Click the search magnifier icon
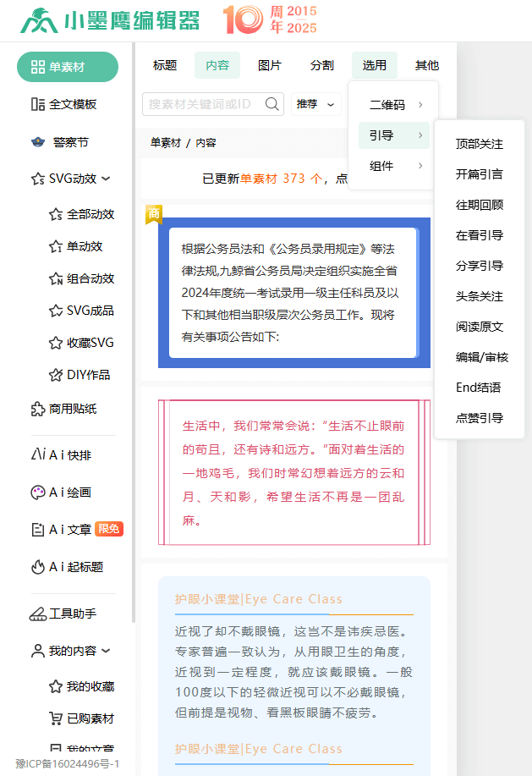 pos(272,104)
